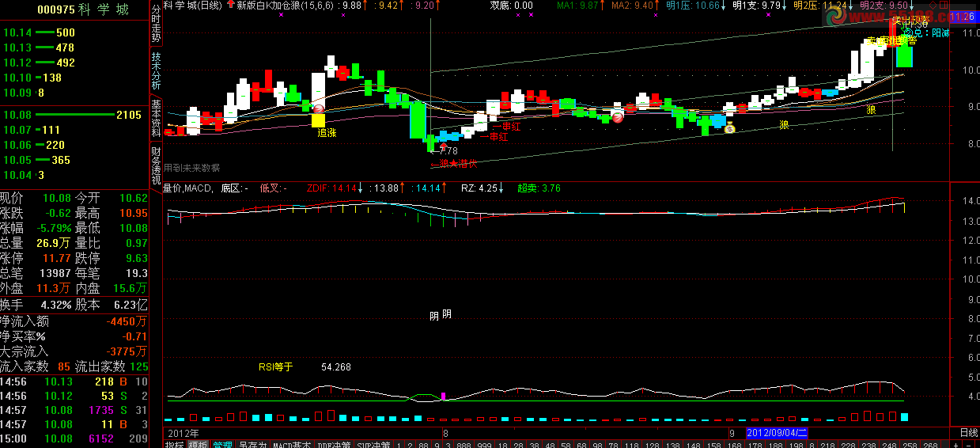Click the 流出家数 125 value
The height and width of the screenshot is (448, 980).
(138, 366)
